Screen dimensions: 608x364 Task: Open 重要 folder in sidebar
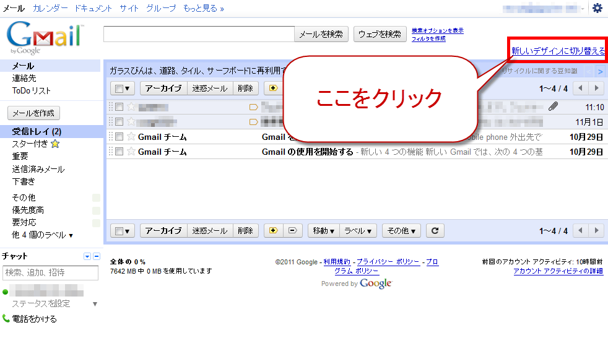click(20, 156)
